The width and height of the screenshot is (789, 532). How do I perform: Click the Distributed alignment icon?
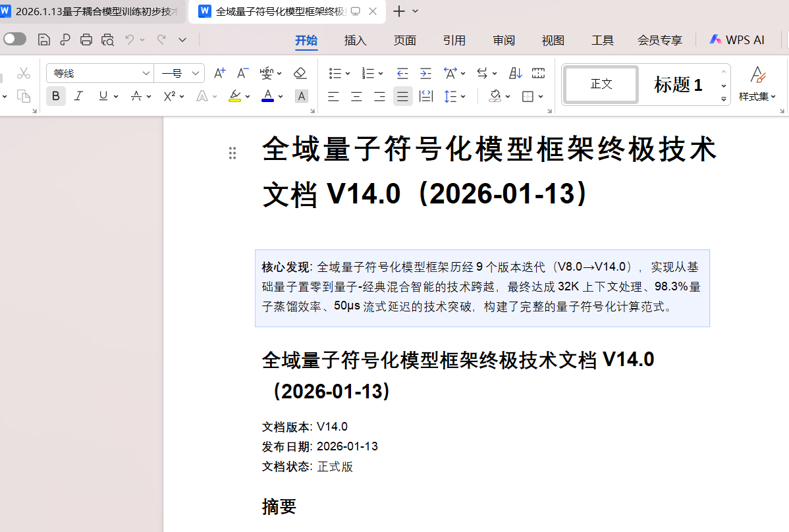point(425,96)
